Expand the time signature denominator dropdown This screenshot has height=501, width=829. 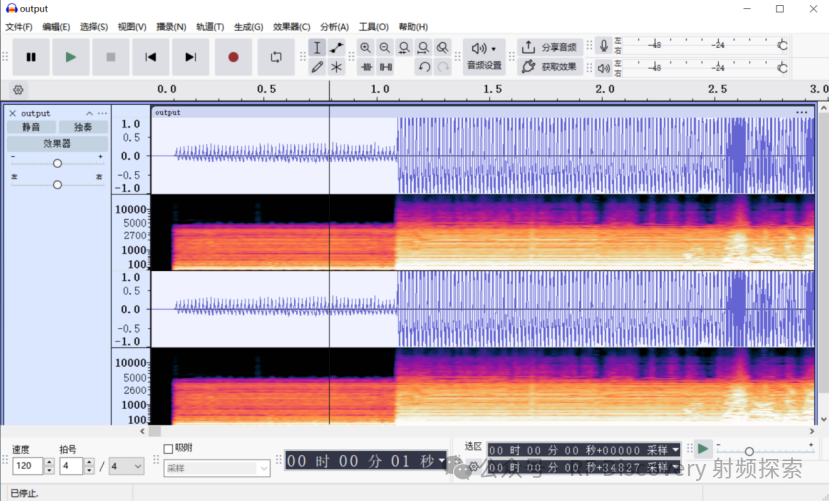[x=127, y=466]
